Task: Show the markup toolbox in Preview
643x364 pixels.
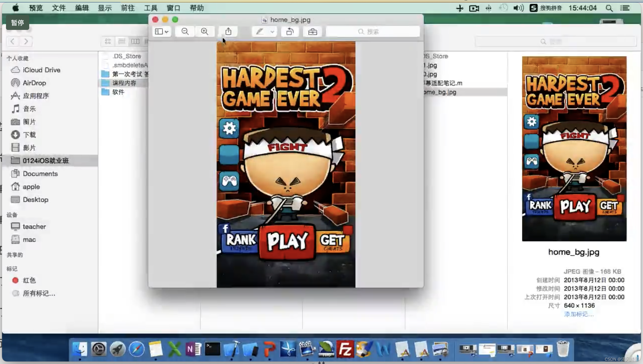Action: click(x=312, y=31)
